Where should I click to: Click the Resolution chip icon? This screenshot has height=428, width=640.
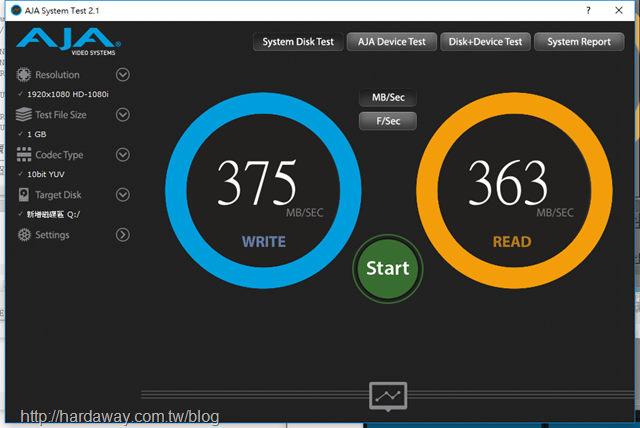click(x=24, y=75)
